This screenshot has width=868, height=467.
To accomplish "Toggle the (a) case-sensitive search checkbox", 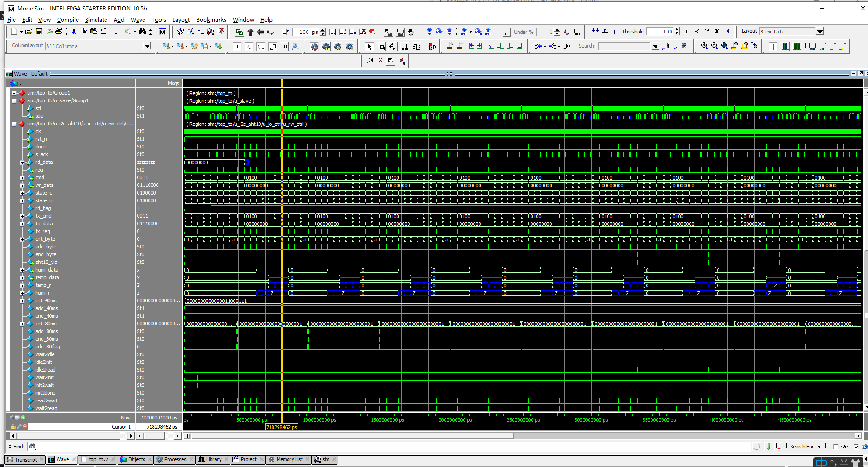I will 836,447.
